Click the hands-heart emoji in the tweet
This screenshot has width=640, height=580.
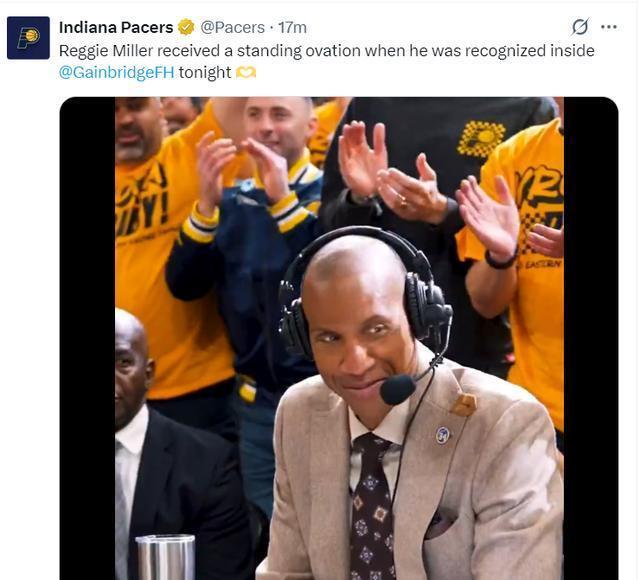246,73
